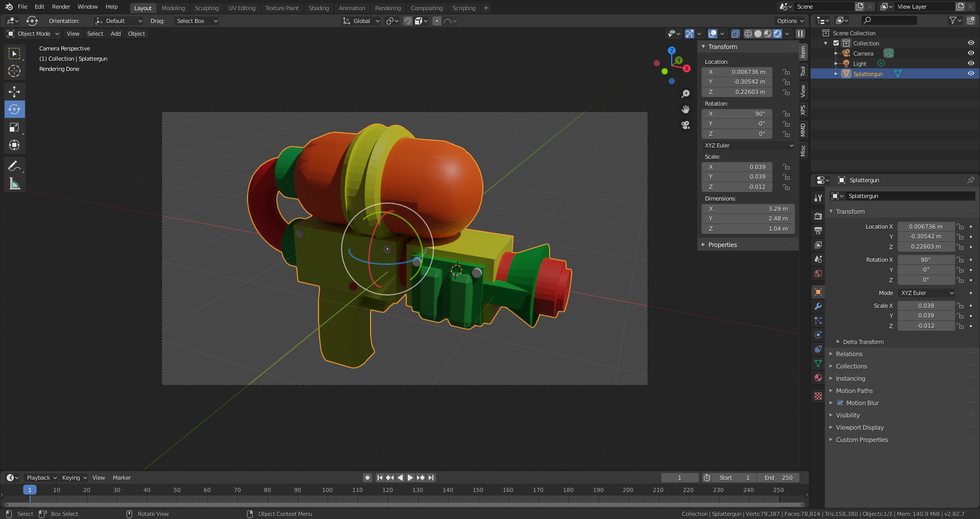Uncheck the Motion Blur checkbox
Screen dimensions: 980x519
click(x=840, y=403)
